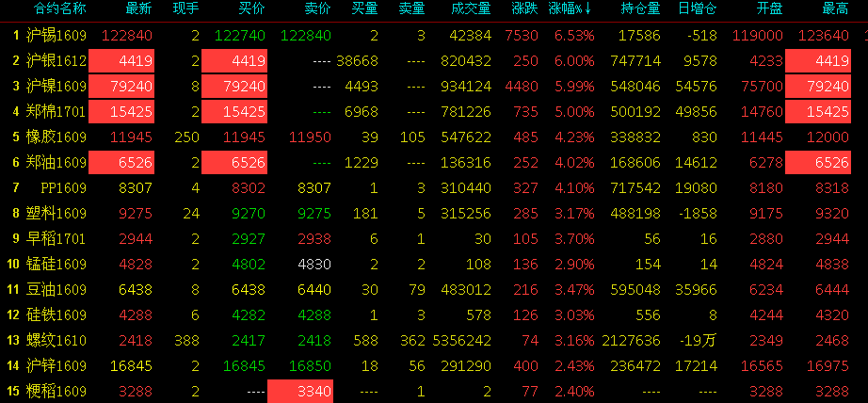Click 2.43% change for 沪锌1609
The width and height of the screenshot is (868, 403).
click(574, 367)
